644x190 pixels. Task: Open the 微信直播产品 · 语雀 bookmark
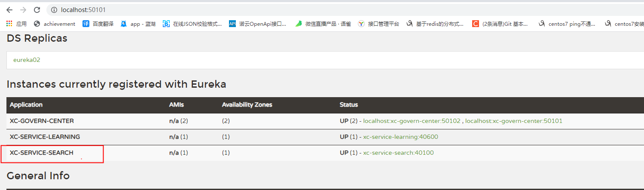click(x=324, y=24)
